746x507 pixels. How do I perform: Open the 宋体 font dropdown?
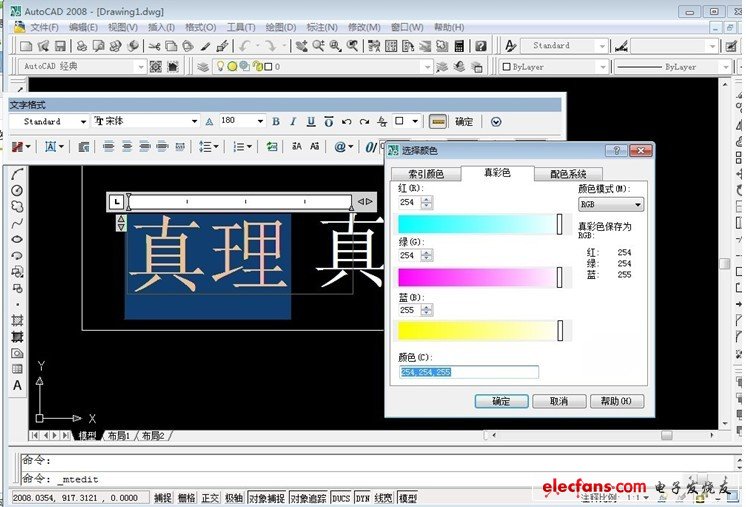click(x=194, y=122)
